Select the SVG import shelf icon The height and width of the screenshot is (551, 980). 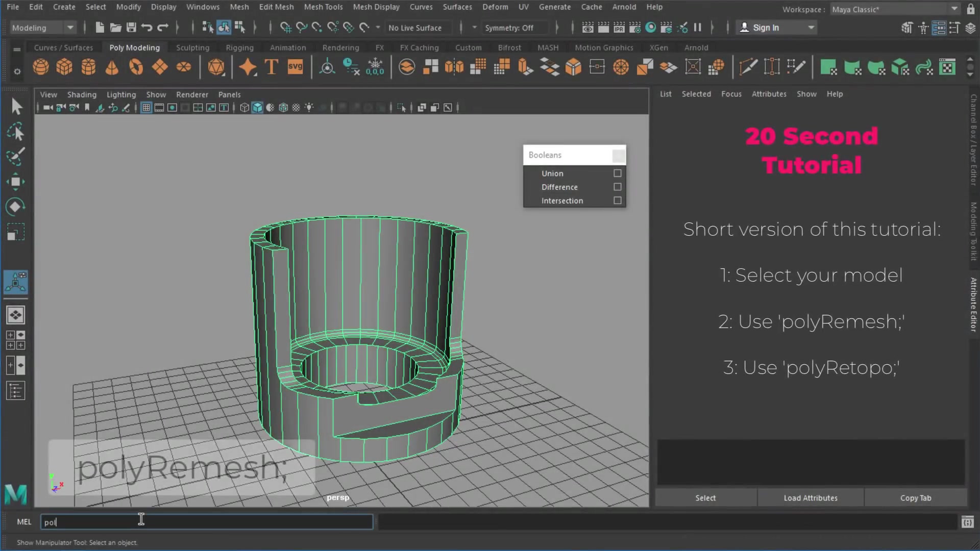(295, 67)
